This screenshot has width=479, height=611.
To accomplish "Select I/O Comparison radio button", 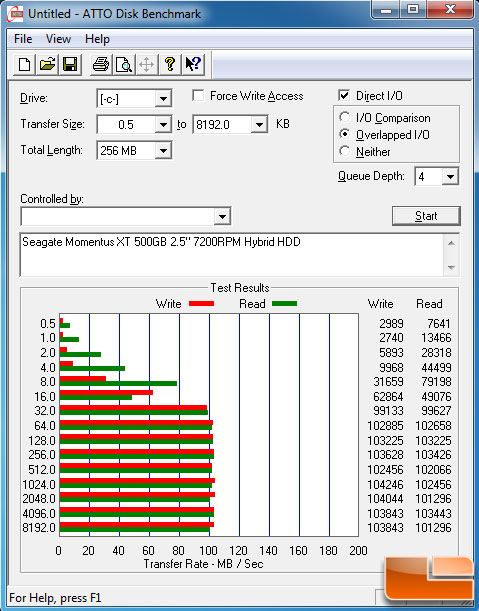I will tap(345, 117).
